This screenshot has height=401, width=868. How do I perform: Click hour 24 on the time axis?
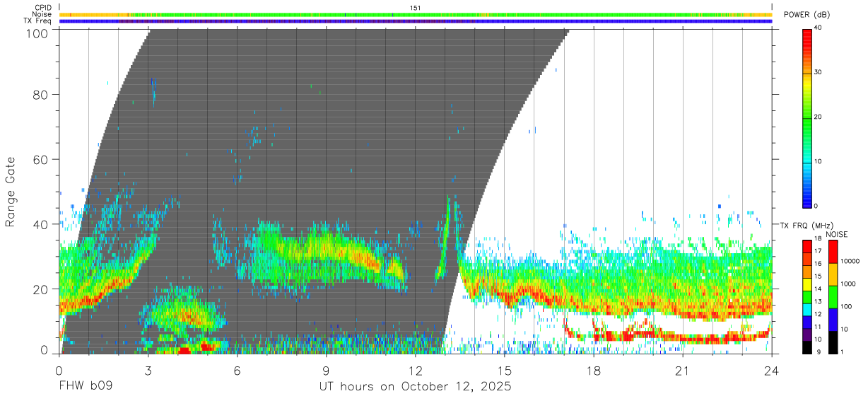[772, 371]
